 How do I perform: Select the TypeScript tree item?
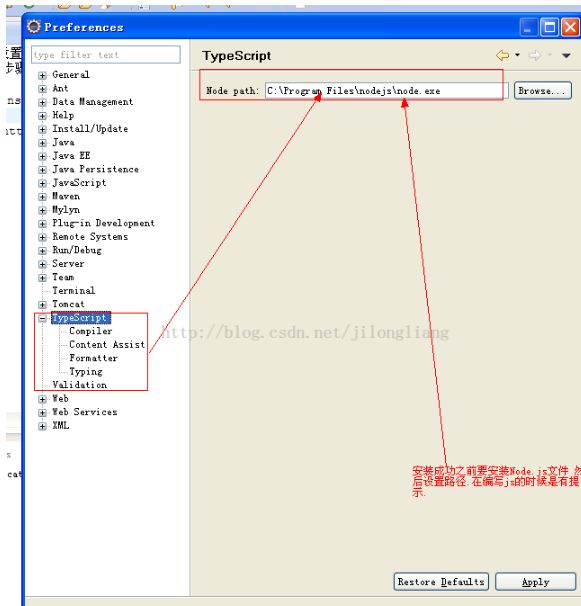click(80, 318)
